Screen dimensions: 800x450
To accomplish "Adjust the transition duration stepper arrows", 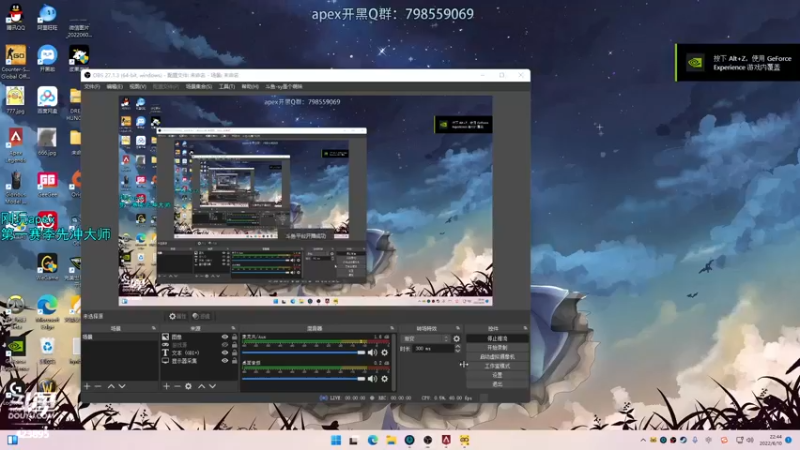I will [457, 348].
